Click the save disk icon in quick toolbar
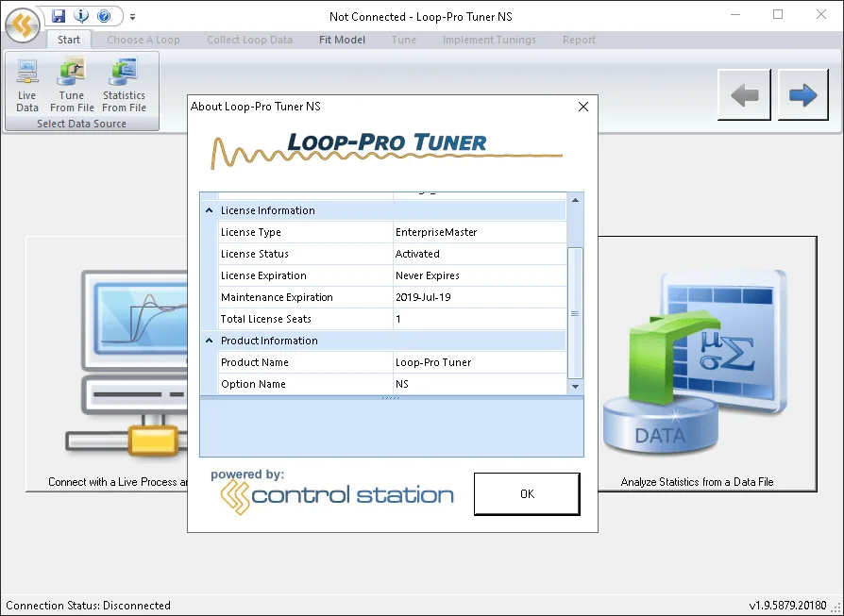This screenshot has width=844, height=616. pyautogui.click(x=59, y=16)
